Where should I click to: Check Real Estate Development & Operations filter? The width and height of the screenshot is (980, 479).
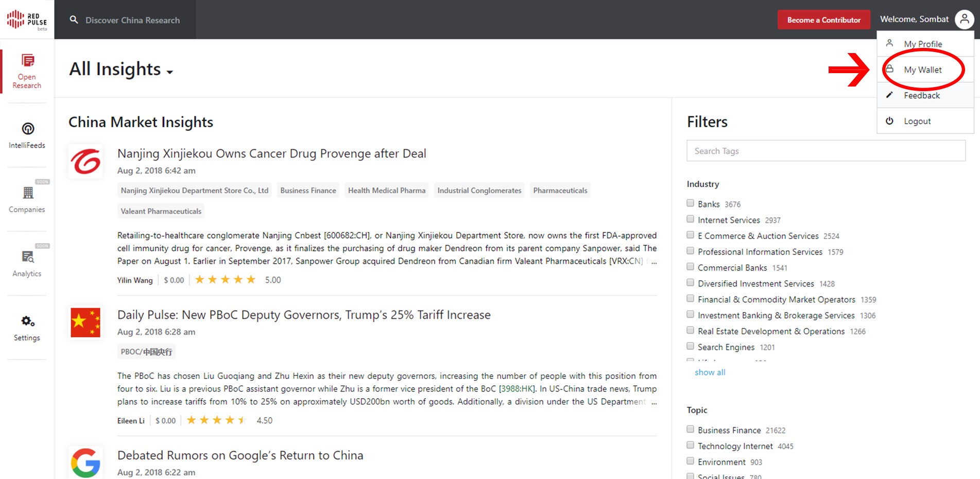point(690,330)
